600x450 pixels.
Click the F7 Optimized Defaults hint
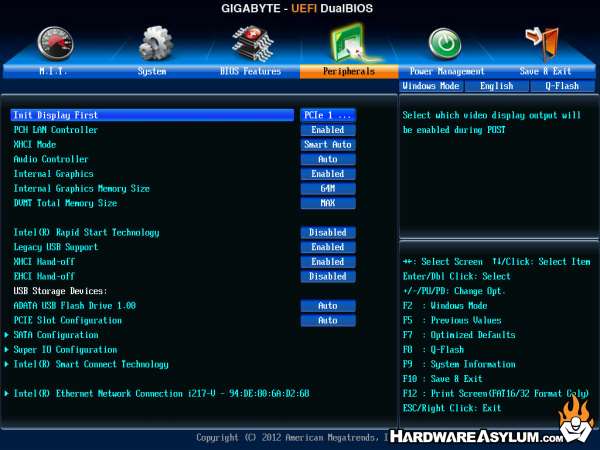[459, 335]
